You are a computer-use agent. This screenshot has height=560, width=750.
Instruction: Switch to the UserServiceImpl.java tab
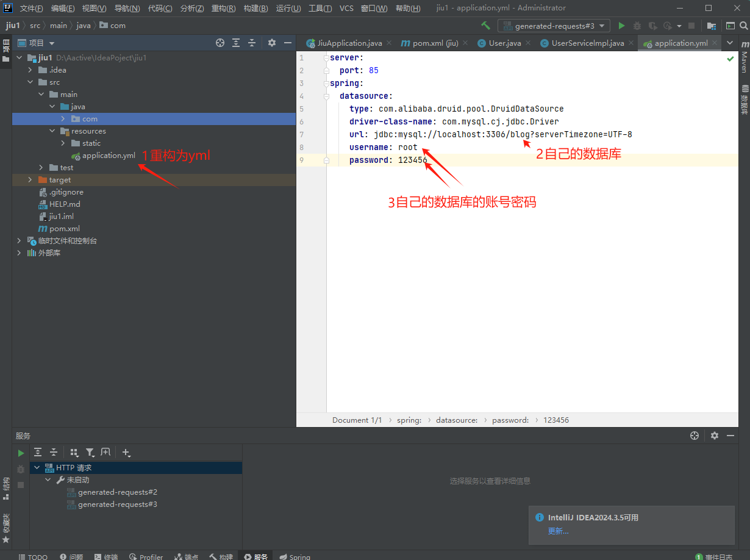pos(588,43)
